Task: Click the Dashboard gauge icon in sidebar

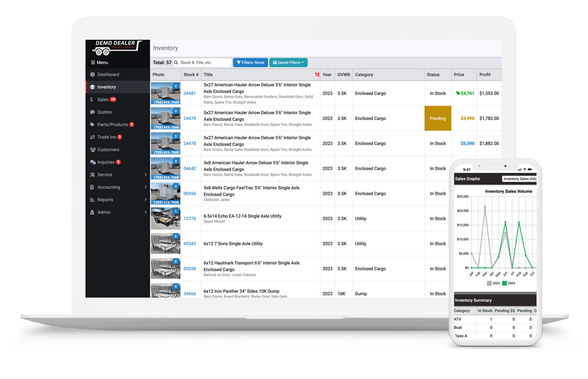Action: click(x=93, y=75)
